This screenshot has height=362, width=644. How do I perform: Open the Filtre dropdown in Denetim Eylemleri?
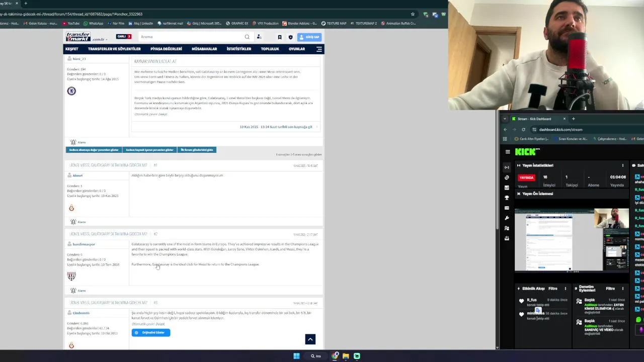[x=610, y=289]
